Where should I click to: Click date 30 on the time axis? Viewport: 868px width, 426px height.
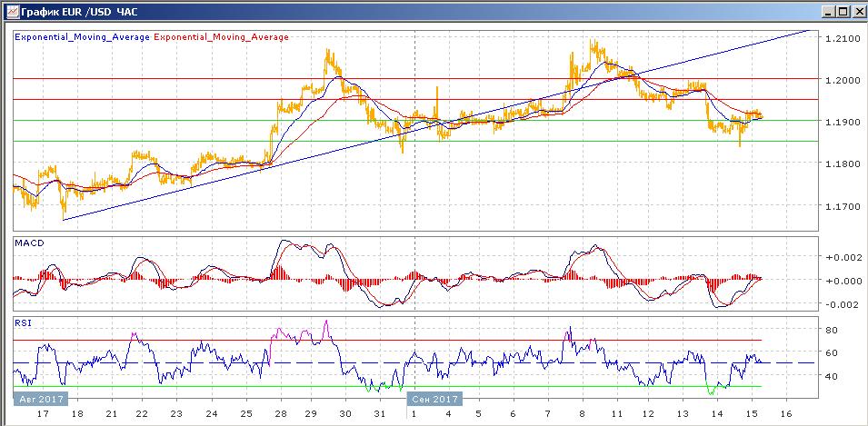(345, 414)
